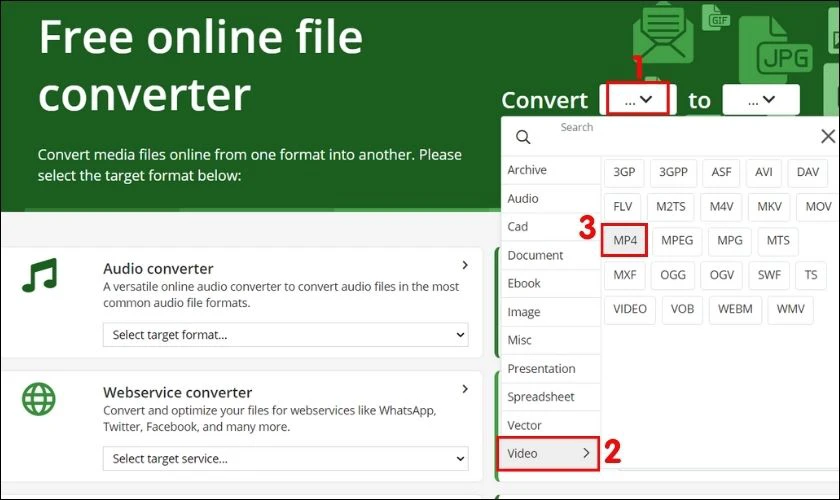840x500 pixels.
Task: Select the Audio category
Action: point(551,198)
